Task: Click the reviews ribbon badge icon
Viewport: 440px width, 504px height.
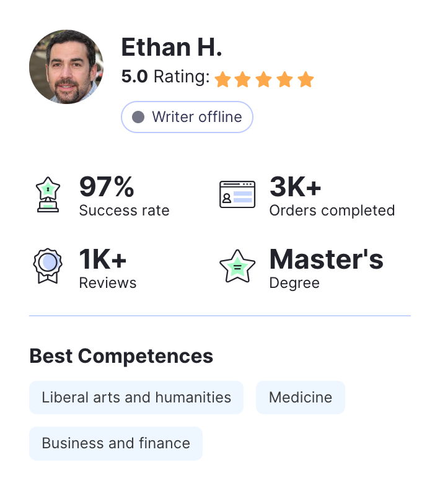Action: pyautogui.click(x=48, y=266)
